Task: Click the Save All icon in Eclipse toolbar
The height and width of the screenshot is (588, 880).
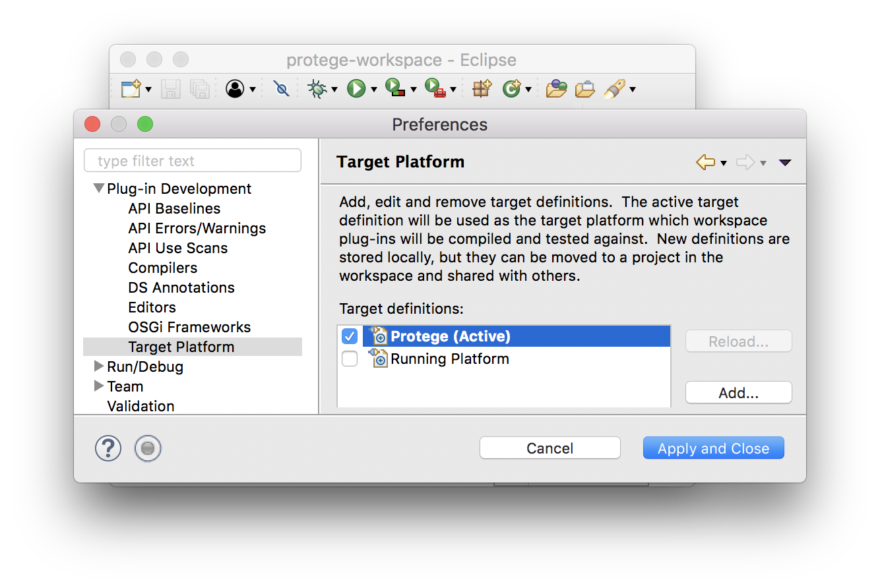Action: [x=200, y=89]
